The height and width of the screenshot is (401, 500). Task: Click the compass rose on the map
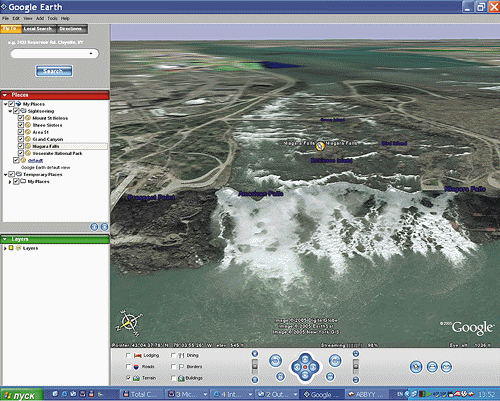coord(129,323)
